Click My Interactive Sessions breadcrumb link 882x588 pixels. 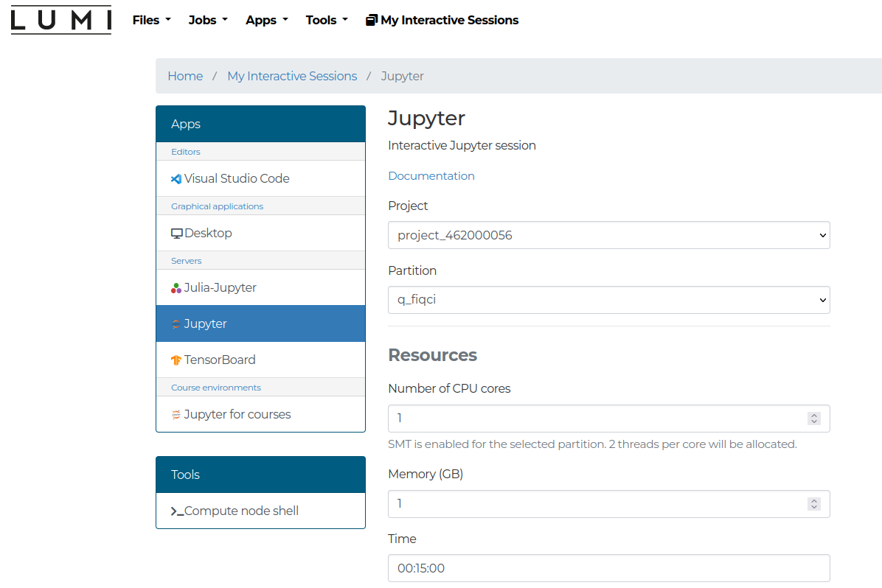click(292, 76)
